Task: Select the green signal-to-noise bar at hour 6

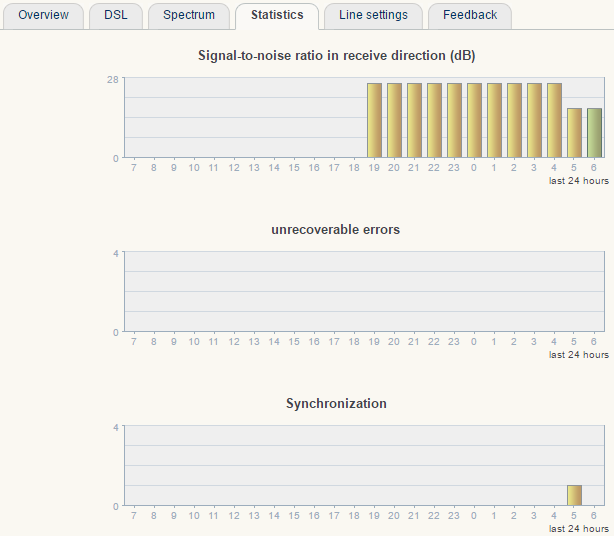Action: (594, 133)
